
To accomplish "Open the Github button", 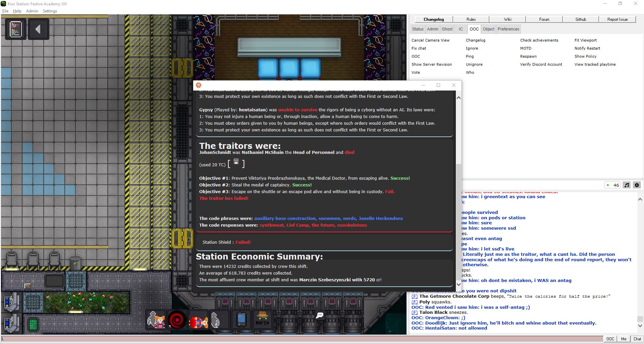I will [581, 19].
